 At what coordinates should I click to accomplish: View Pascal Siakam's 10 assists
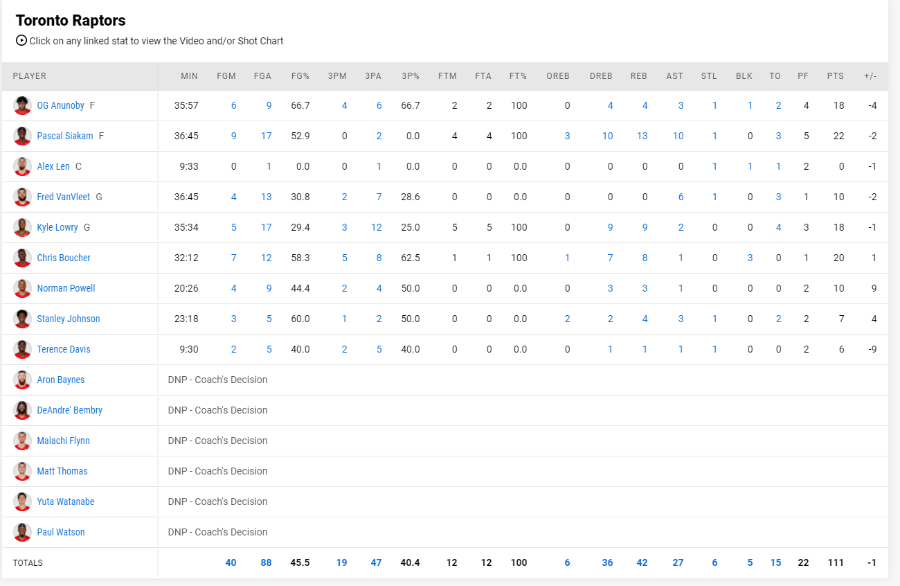point(678,136)
